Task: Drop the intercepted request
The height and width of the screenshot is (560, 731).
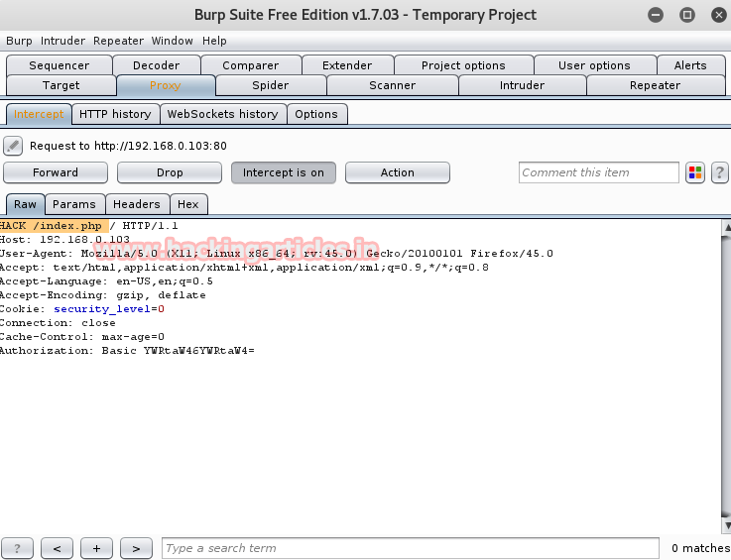Action: click(x=170, y=172)
